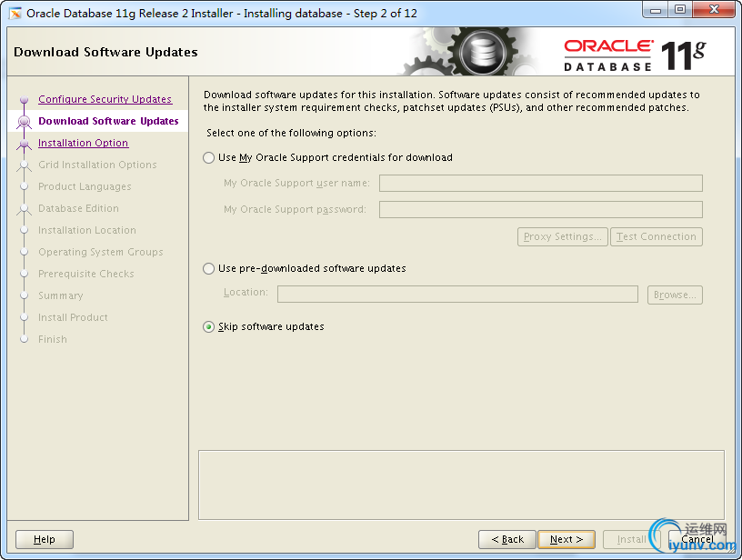The height and width of the screenshot is (560, 742).
Task: Click the Installation Location step bullet
Action: click(25, 230)
